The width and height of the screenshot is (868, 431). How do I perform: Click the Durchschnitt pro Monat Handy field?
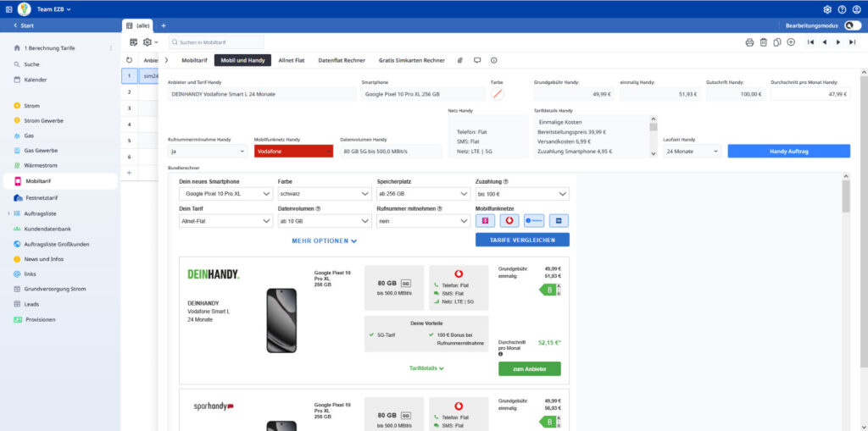(810, 94)
